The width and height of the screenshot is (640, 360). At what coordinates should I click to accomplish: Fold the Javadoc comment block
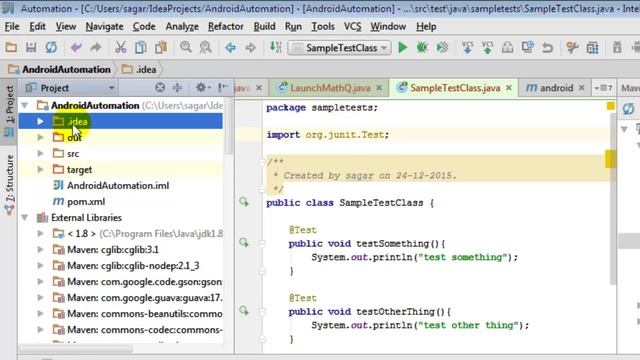click(x=262, y=162)
